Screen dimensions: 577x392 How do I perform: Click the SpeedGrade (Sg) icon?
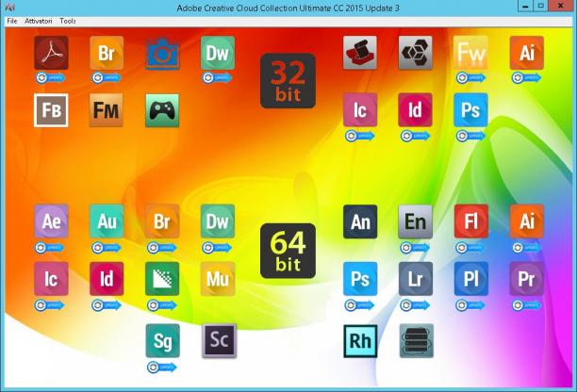click(x=163, y=340)
